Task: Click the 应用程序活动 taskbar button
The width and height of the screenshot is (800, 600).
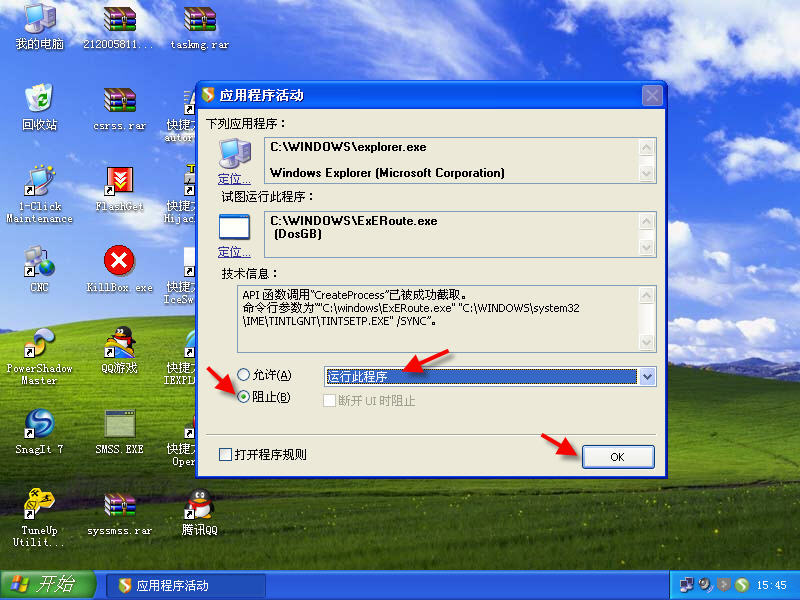Action: pos(185,586)
